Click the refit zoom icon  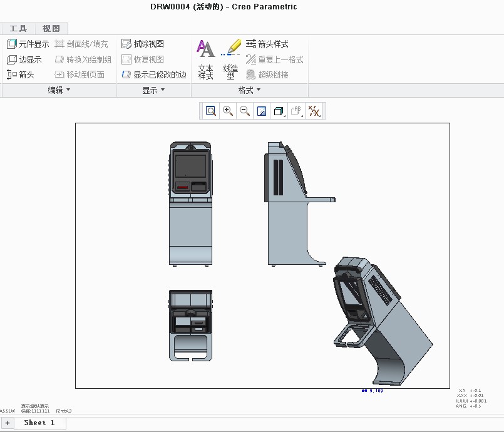(211, 111)
